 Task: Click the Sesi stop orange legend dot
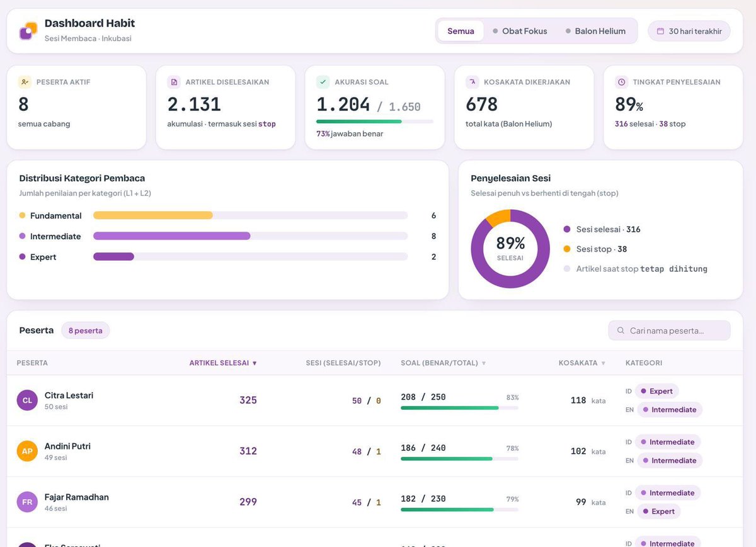(x=567, y=249)
